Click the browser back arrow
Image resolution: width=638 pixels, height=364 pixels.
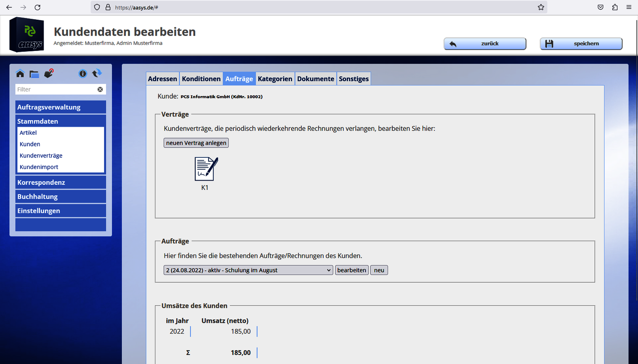point(9,7)
